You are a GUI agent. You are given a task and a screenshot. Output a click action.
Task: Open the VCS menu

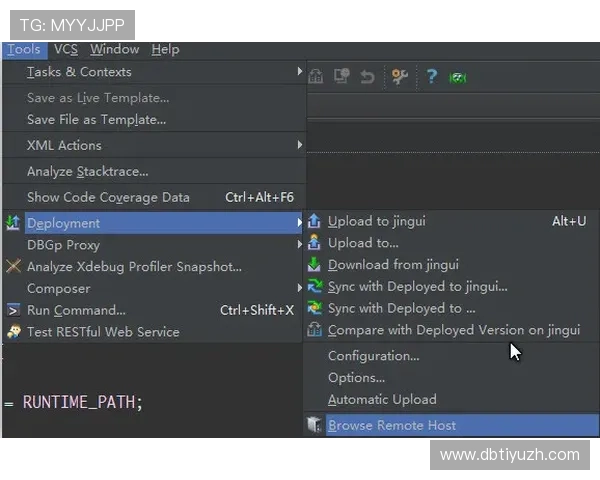66,49
